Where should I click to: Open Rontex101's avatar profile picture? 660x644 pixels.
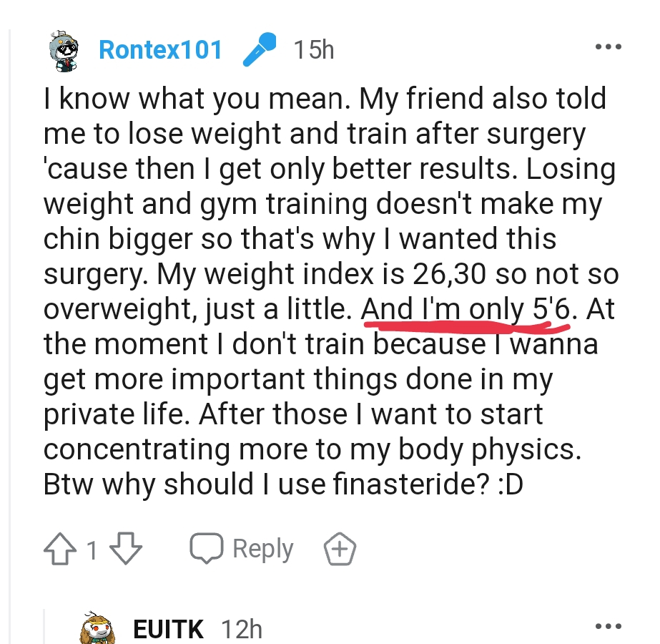tap(63, 51)
